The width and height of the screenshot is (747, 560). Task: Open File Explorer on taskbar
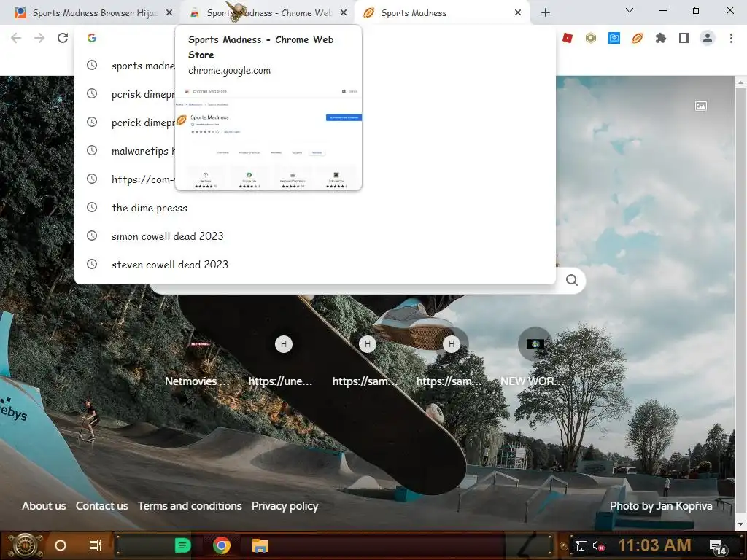260,545
